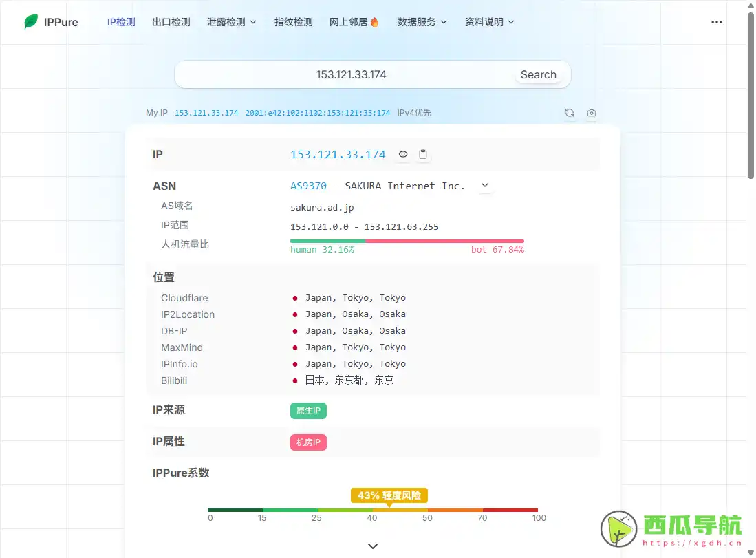Click the 机房IP badge
The image size is (756, 558).
click(309, 442)
